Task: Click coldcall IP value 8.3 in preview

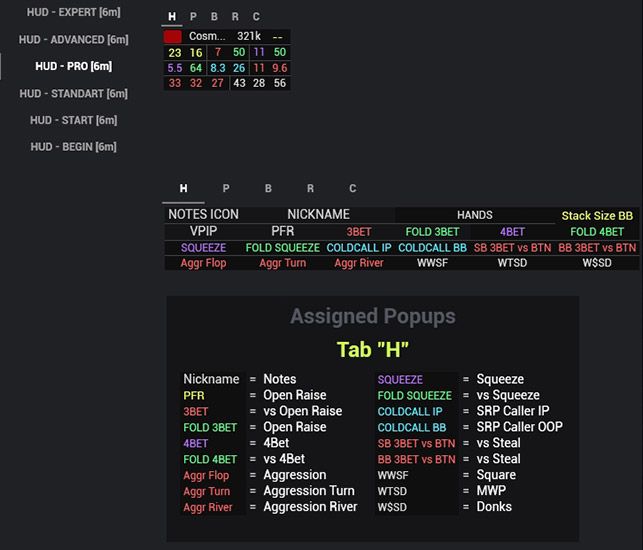Action: [218, 68]
